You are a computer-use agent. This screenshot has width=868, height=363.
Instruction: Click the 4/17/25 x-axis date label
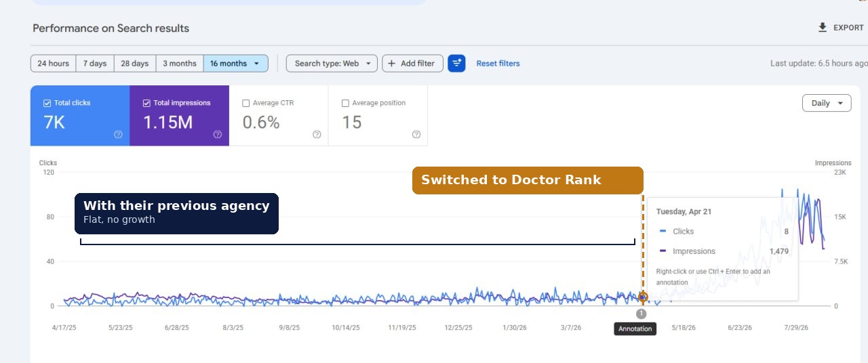pos(64,328)
